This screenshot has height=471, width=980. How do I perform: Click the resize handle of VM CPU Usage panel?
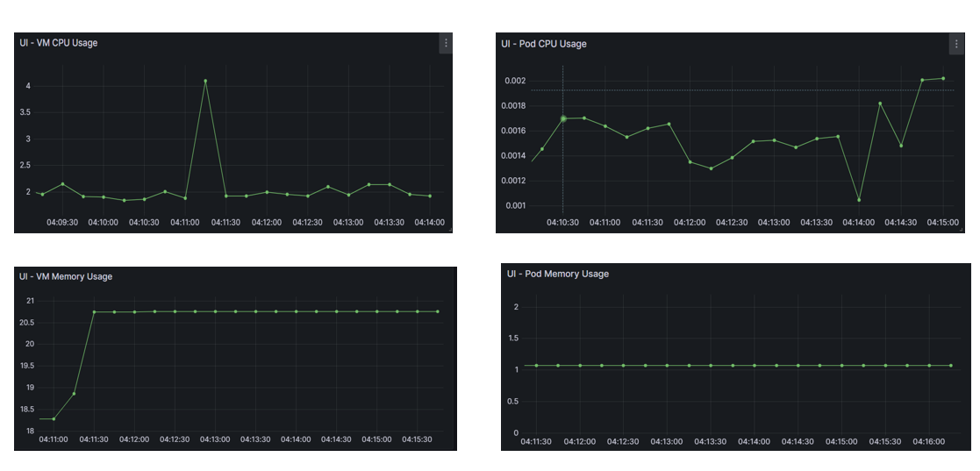click(449, 230)
